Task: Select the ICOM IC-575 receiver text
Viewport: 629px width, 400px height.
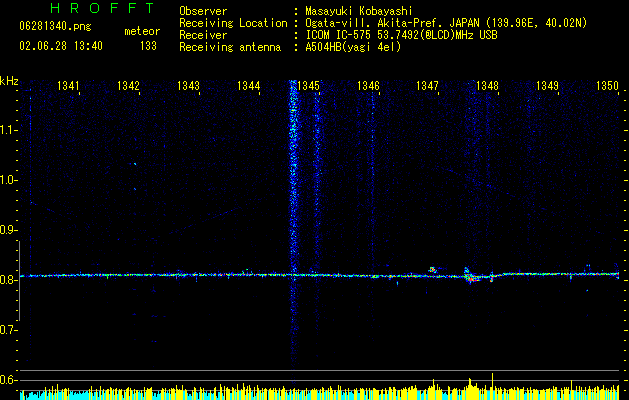Action: tap(401, 35)
